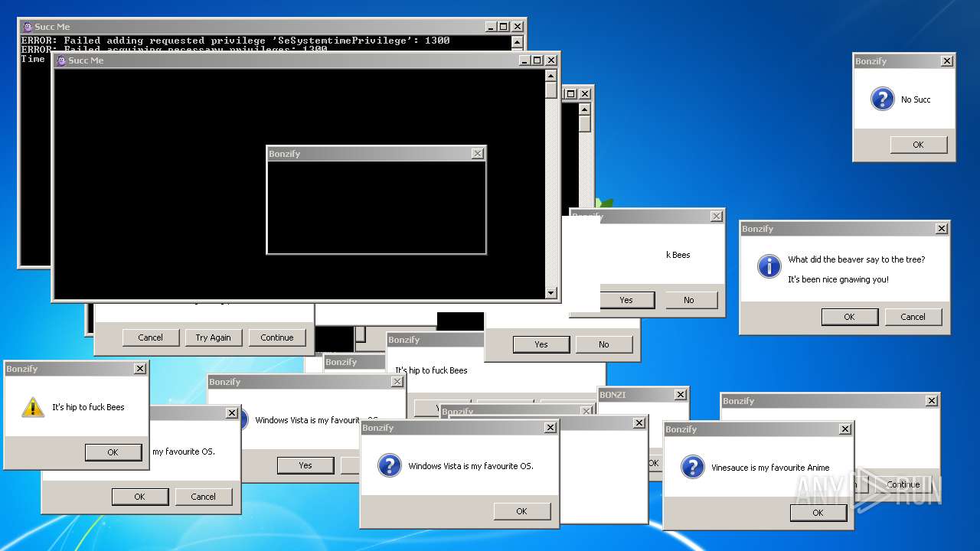The image size is (980, 551).
Task: Click OK in the Vinesauce dialog
Action: (818, 513)
